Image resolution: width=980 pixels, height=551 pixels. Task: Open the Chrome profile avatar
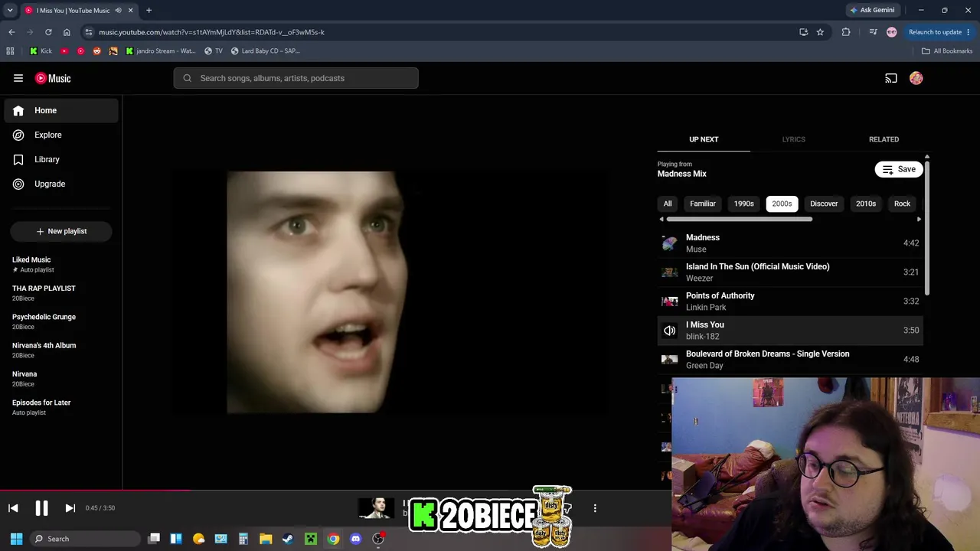tap(891, 32)
